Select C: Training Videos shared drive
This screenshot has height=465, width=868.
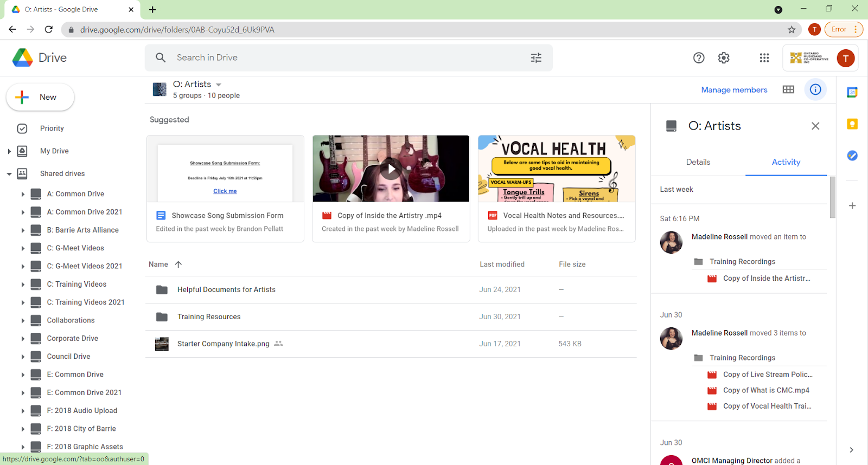[76, 284]
